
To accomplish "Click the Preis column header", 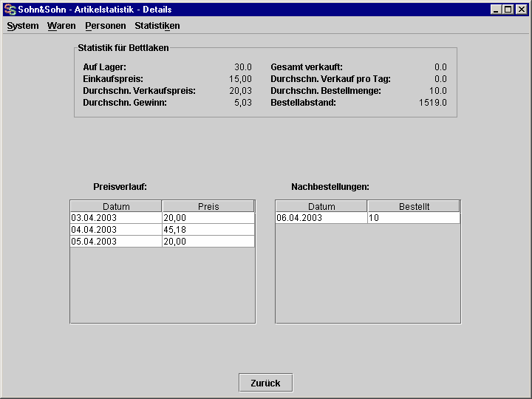I will click(208, 206).
